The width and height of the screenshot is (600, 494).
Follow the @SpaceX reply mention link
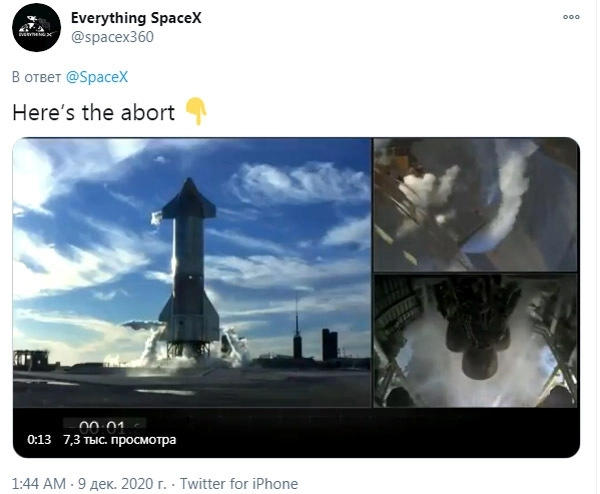(97, 77)
